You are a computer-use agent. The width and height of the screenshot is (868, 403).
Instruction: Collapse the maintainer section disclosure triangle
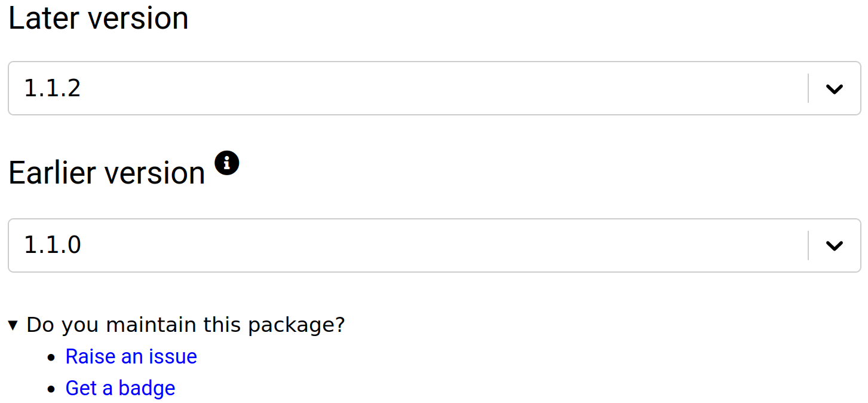[x=13, y=325]
